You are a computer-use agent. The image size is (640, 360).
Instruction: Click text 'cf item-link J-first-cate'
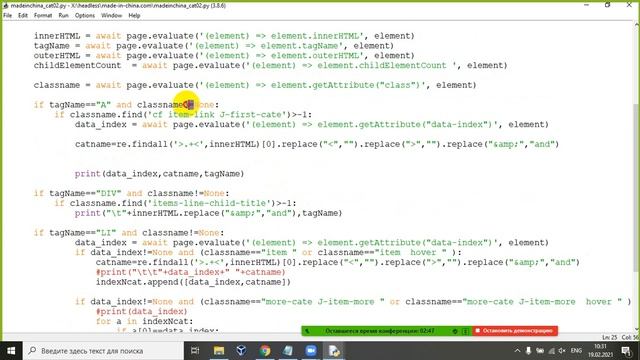point(217,115)
